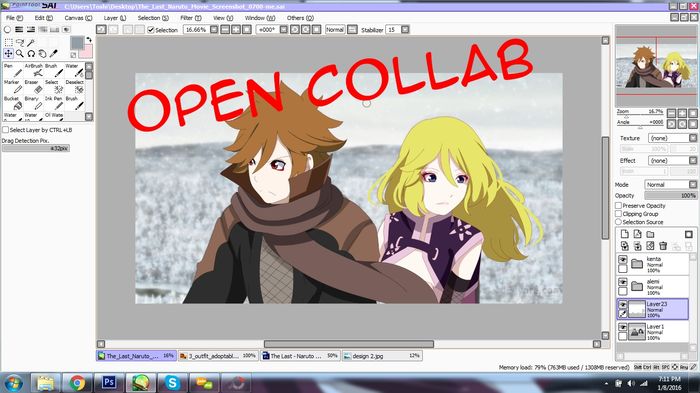Screen dimensions: 700x393
Task: Click the horizontal canvas scrollbar
Action: pyautogui.click(x=349, y=344)
